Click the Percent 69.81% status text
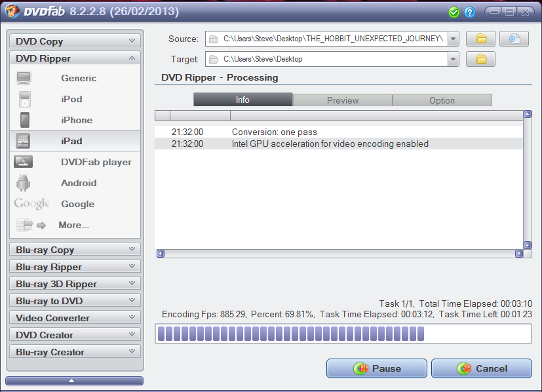542x392 pixels. 282,314
